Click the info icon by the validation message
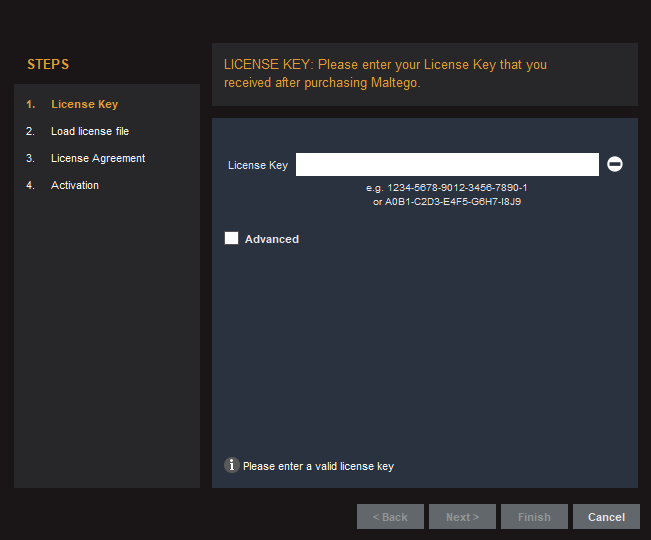Screen dimensions: 651x540 click(232, 465)
